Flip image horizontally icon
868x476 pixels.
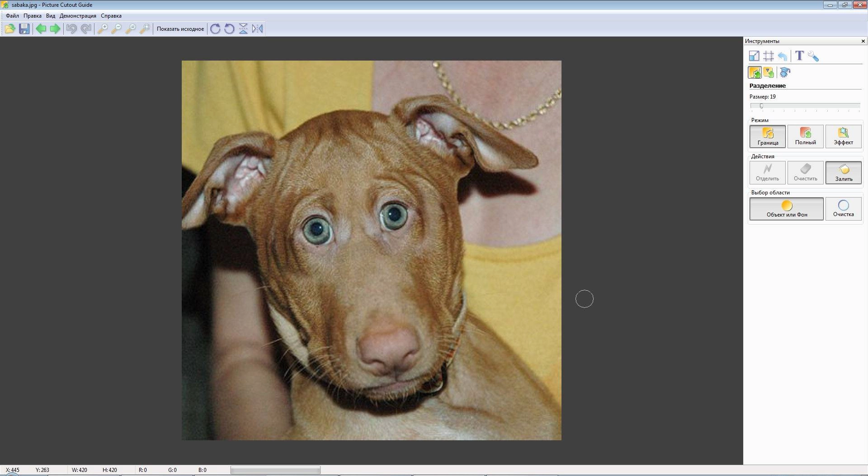pos(257,29)
